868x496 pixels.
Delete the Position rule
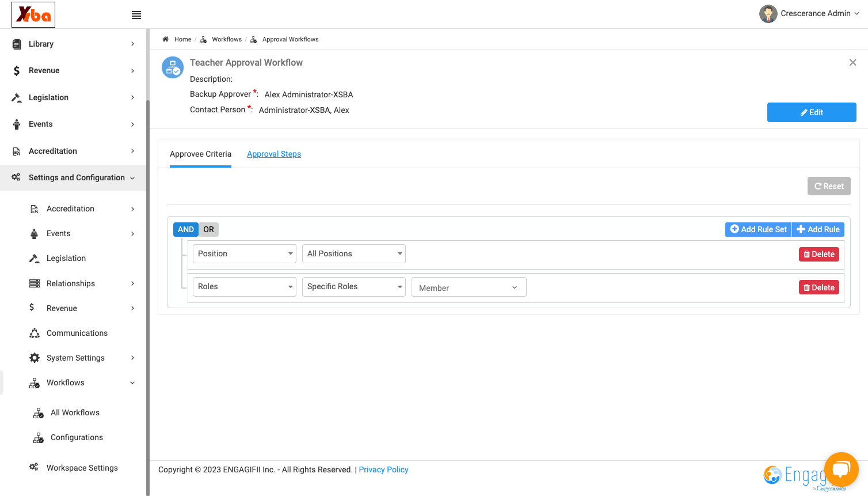819,254
